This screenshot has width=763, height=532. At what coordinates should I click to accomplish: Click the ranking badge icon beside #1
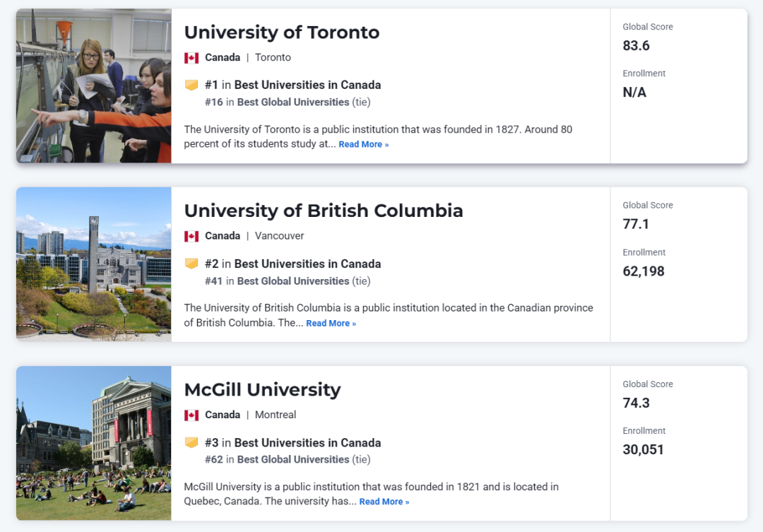191,85
